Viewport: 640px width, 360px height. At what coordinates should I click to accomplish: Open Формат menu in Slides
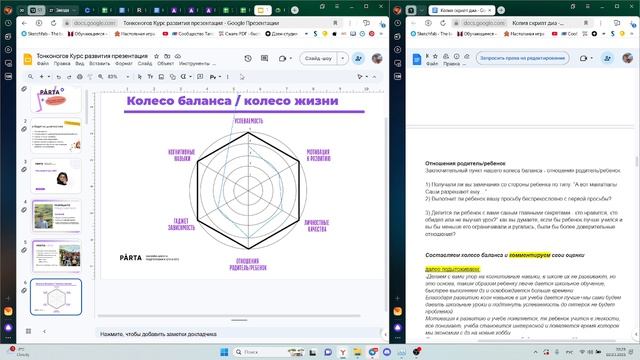(124, 64)
